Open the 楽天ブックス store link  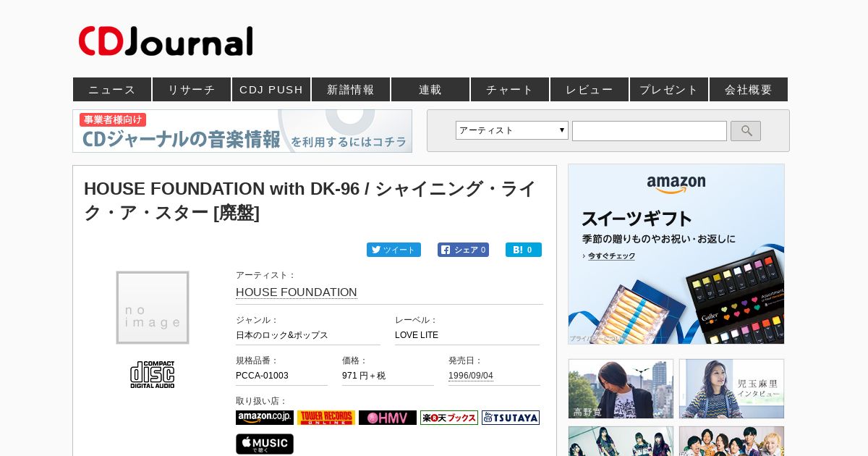[x=449, y=418]
